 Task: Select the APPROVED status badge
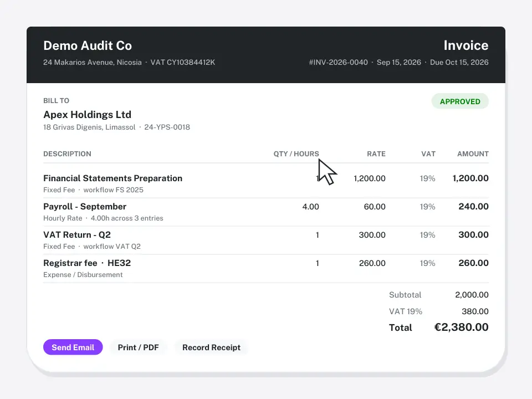coord(460,101)
